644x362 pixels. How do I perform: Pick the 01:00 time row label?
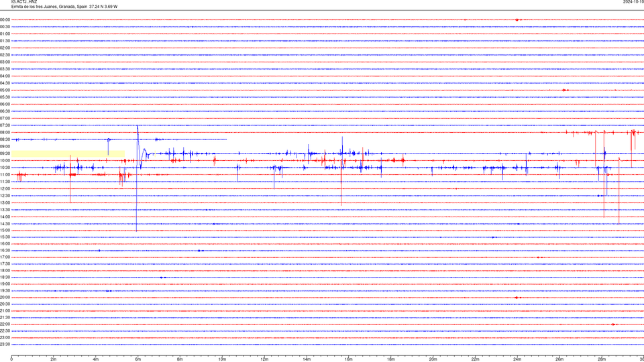point(5,34)
